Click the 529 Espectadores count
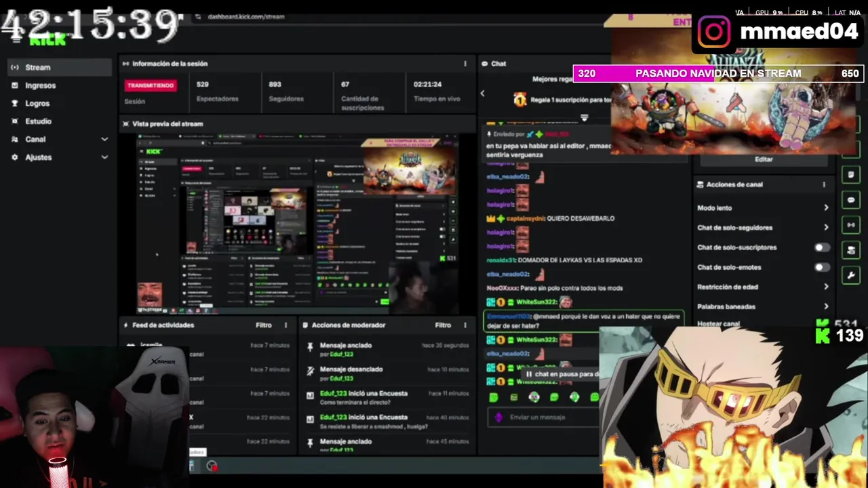The image size is (868, 488). click(x=203, y=85)
